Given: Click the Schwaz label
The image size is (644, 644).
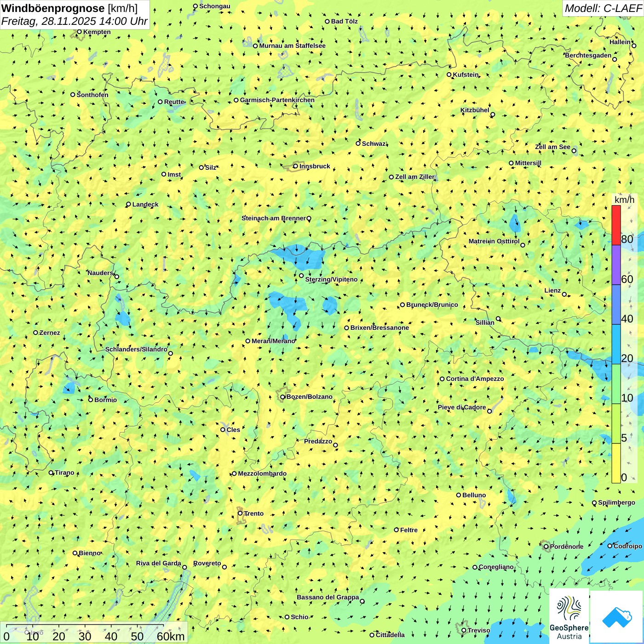Looking at the screenshot, I should [374, 144].
